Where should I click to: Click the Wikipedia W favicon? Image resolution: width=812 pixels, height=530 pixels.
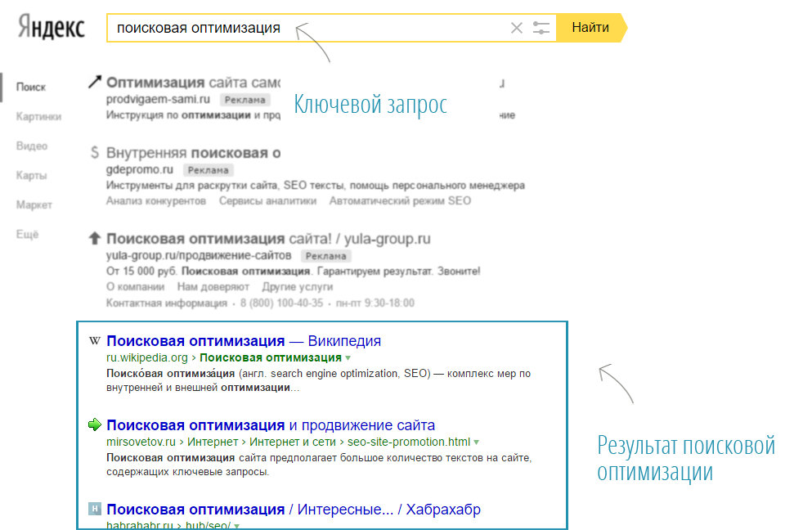pyautogui.click(x=95, y=341)
